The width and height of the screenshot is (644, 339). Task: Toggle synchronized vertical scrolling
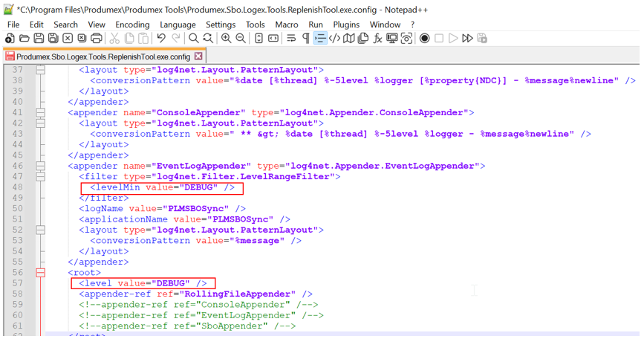258,39
